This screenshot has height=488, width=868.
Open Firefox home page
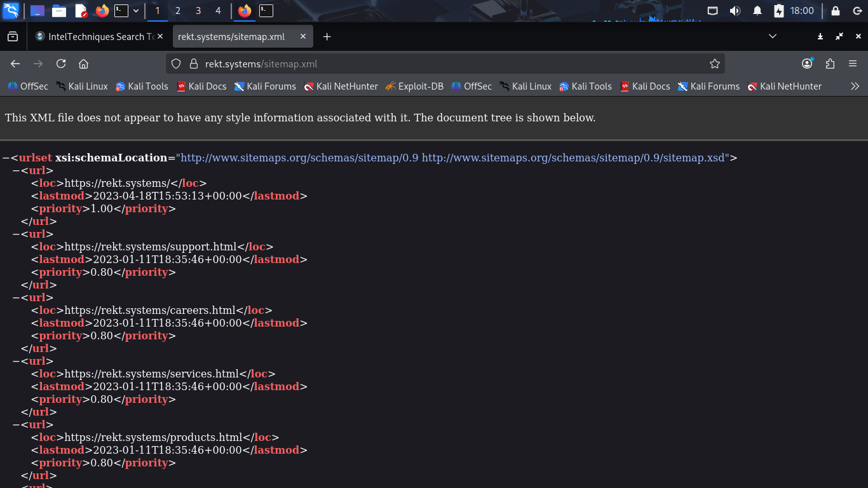[x=83, y=64]
